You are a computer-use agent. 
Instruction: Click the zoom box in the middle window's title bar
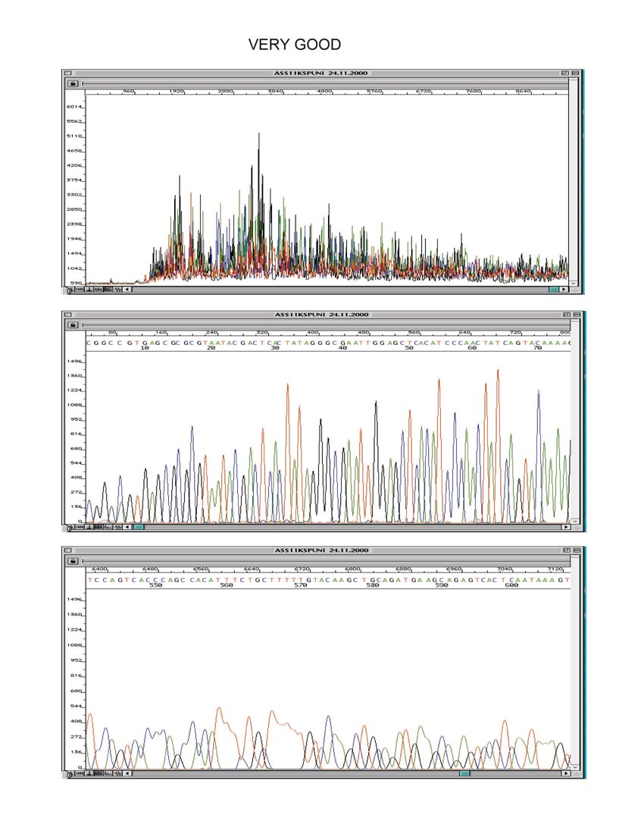tap(564, 315)
